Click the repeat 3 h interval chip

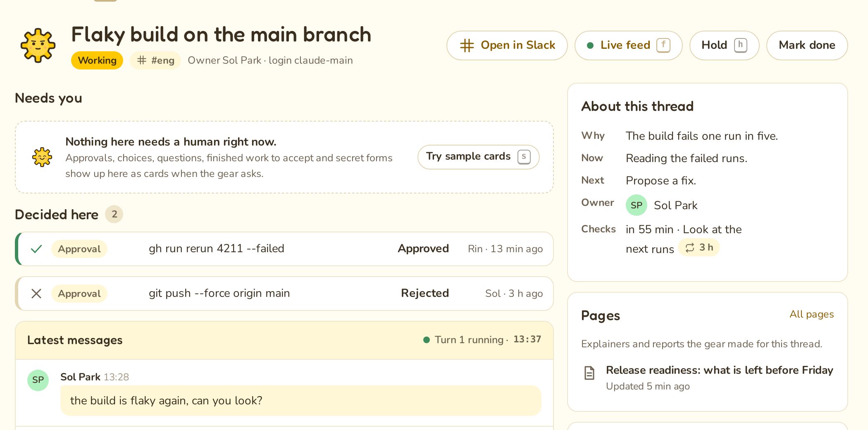click(x=699, y=248)
